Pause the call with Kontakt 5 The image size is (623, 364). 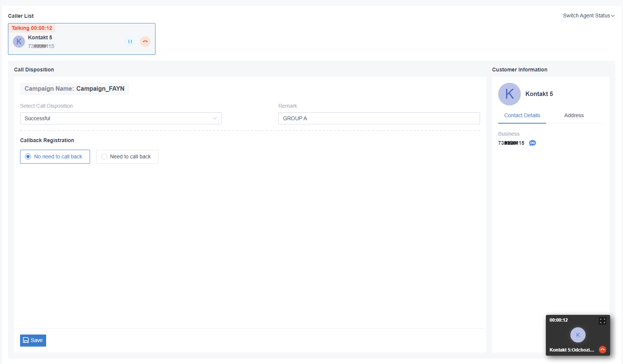[x=130, y=42]
